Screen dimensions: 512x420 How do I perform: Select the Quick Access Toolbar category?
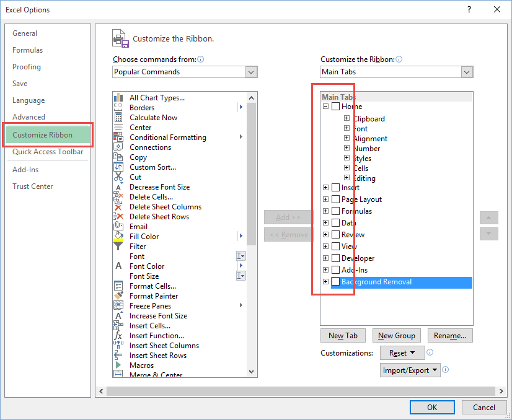tap(48, 152)
